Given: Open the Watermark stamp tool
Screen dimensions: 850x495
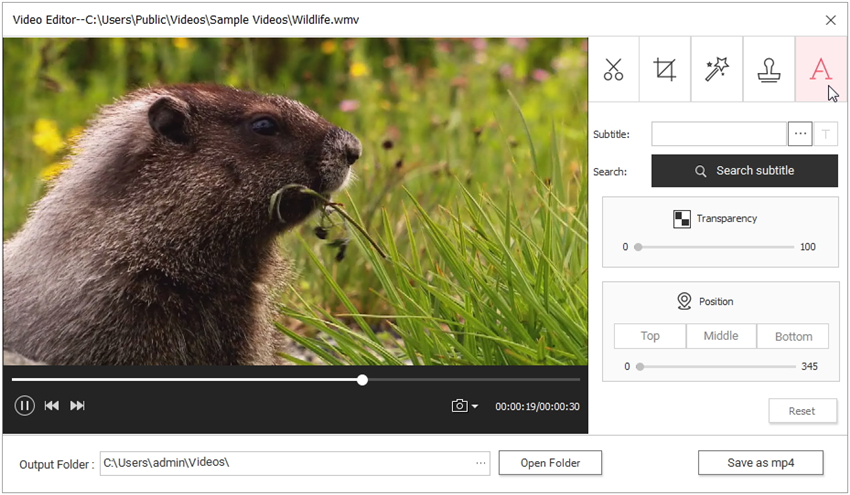Looking at the screenshot, I should [x=769, y=70].
